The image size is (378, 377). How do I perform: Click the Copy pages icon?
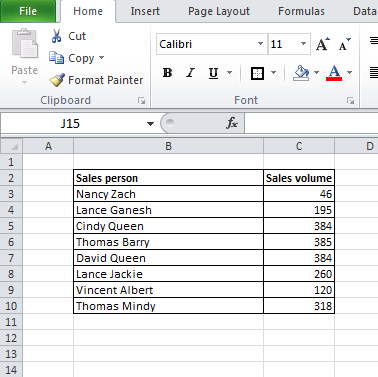click(56, 58)
